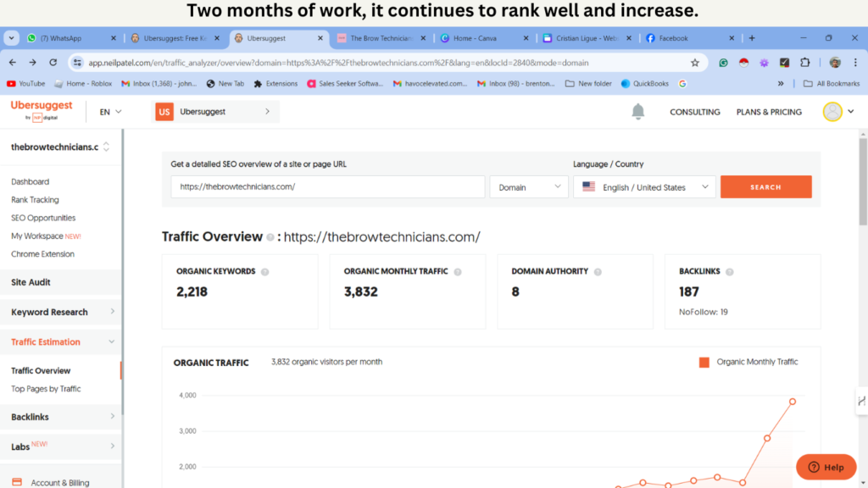This screenshot has width=868, height=488.
Task: Open SEO Opportunities in sidebar
Action: (x=43, y=218)
